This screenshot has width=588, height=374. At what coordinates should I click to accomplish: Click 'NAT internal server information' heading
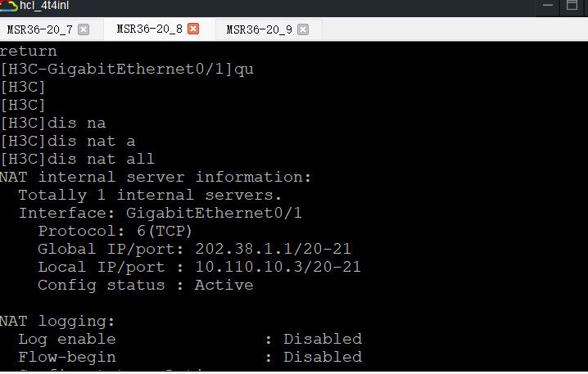click(x=156, y=177)
